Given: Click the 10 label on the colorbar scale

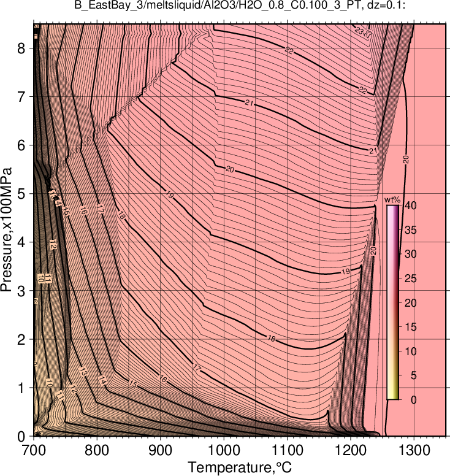Looking at the screenshot, I should pyautogui.click(x=411, y=351).
